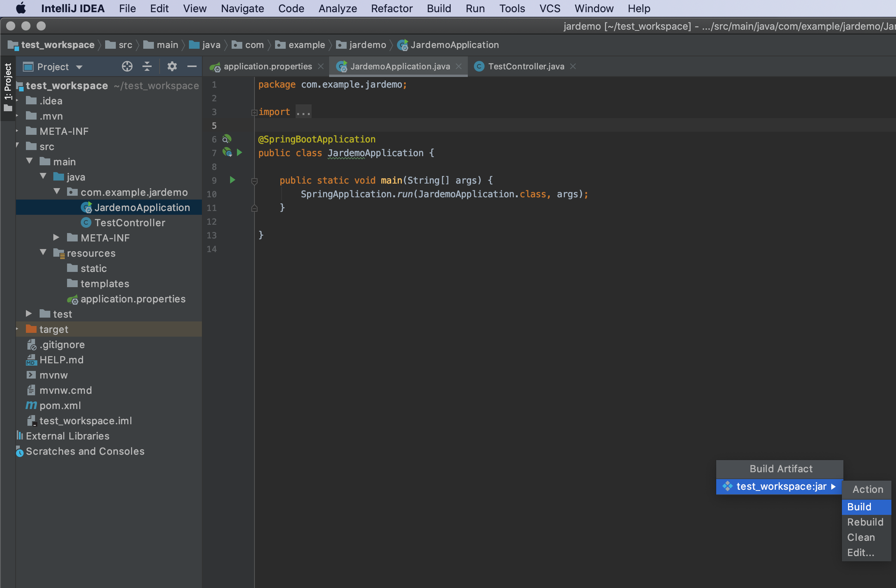Click the package declaration line in editor

[333, 85]
